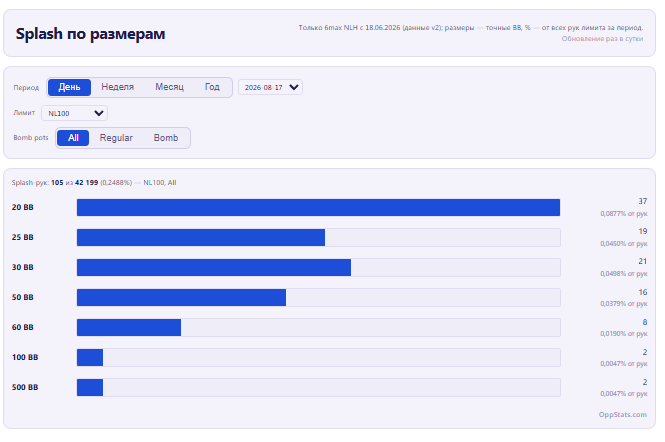Click the count 19 value
This screenshot has width=665, height=442.
coord(643,232)
